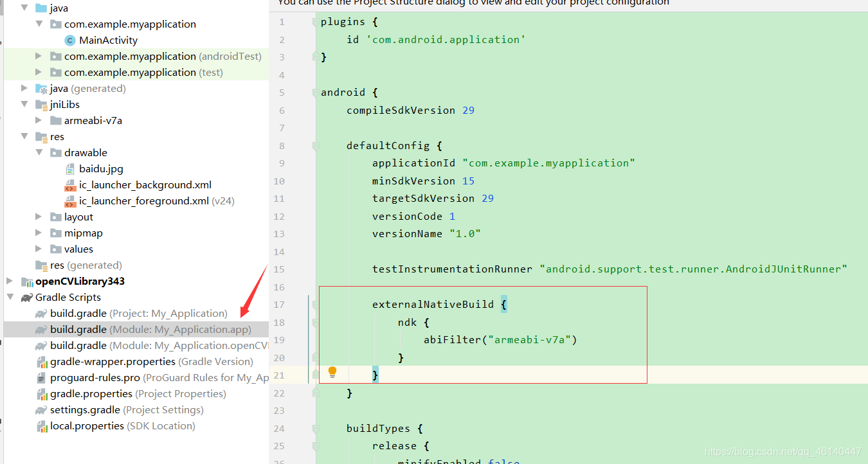Collapse the drawable folder
Viewport: 868px width, 464px height.
click(x=39, y=152)
